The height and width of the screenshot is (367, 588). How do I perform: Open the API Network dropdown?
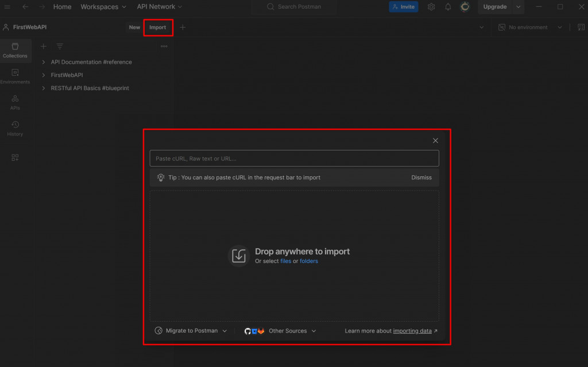click(160, 7)
